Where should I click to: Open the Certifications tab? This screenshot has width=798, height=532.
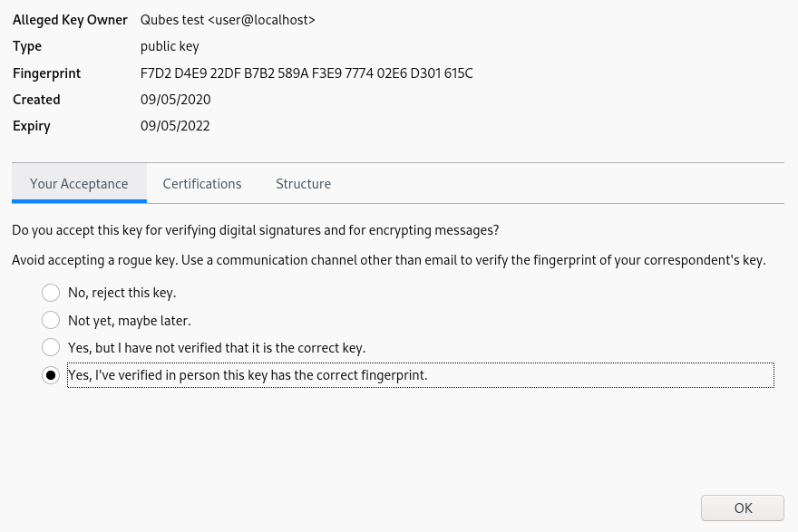point(202,184)
